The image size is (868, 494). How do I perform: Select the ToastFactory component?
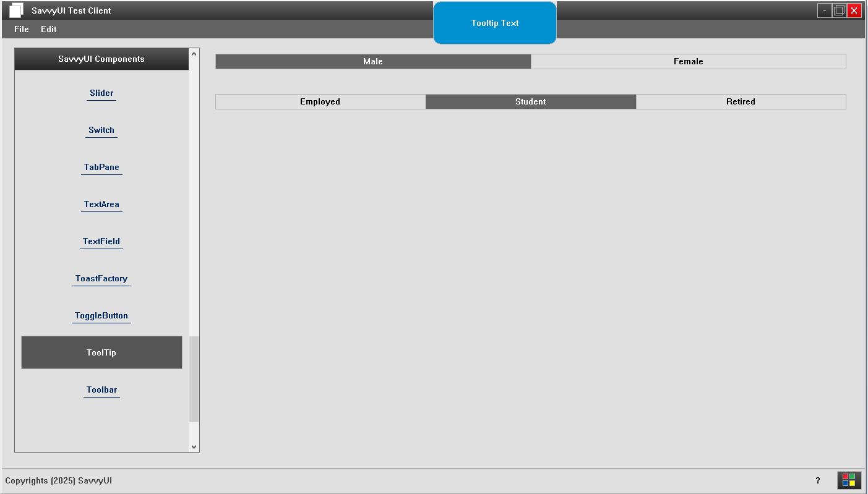101,278
